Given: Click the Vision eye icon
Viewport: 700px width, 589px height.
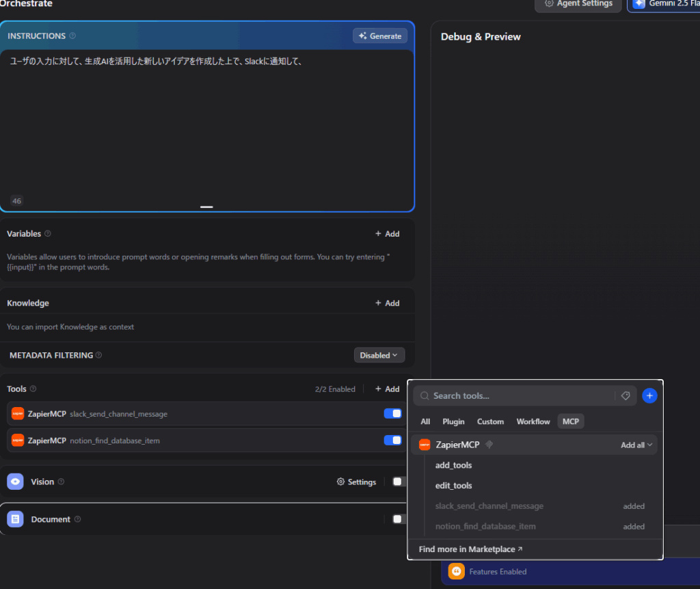Looking at the screenshot, I should (x=15, y=482).
